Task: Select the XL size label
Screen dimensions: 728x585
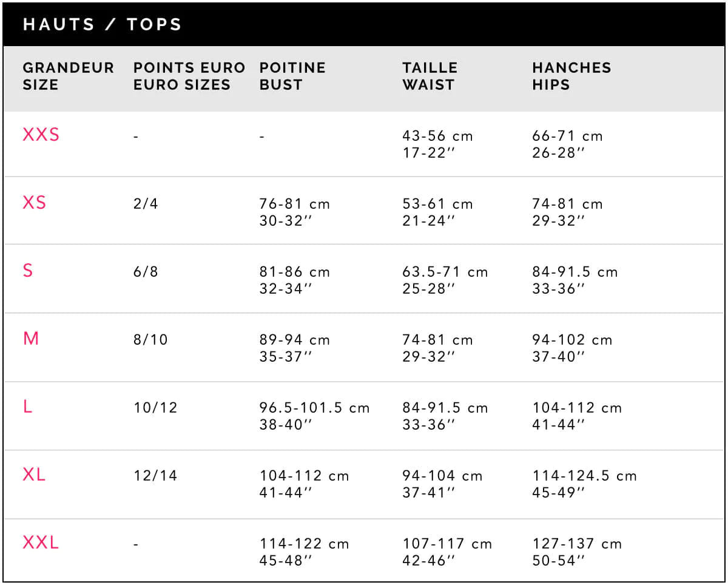Action: (34, 475)
